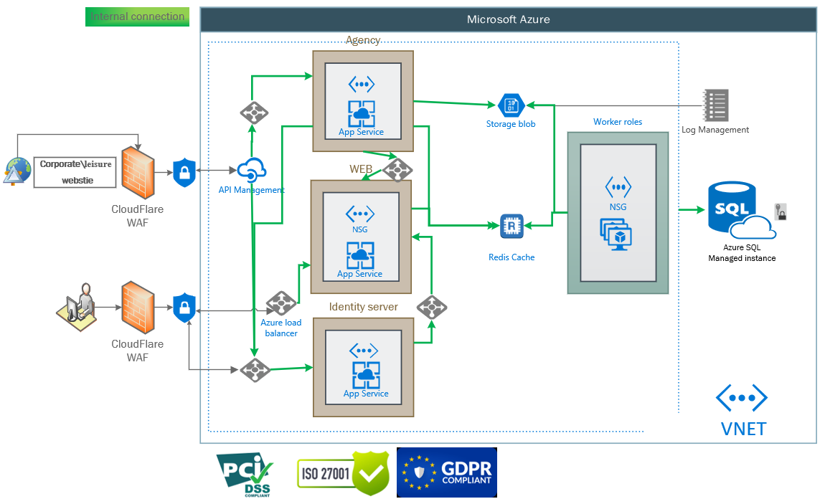Select the Azure SQL Managed instance caption
825x504 pixels.
click(x=742, y=253)
